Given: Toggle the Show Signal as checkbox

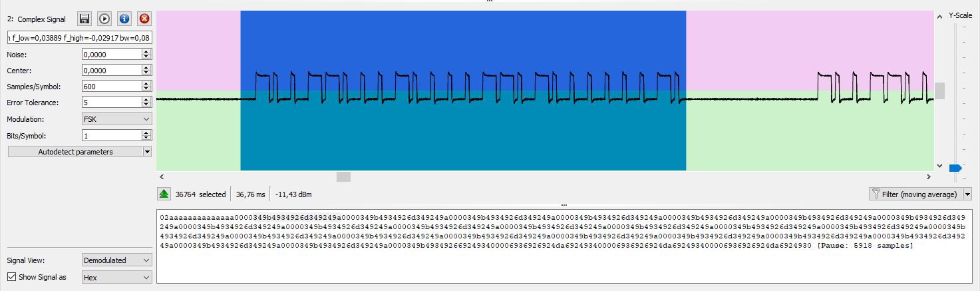Looking at the screenshot, I should [x=11, y=277].
